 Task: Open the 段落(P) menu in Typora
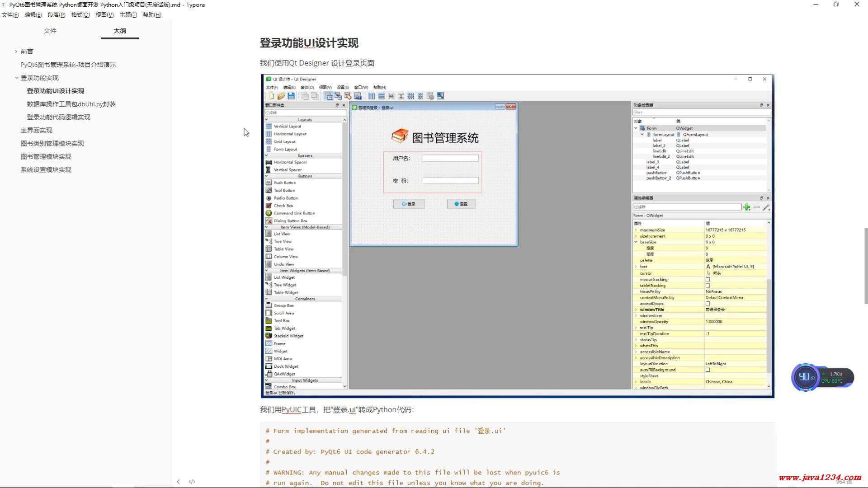pos(57,15)
